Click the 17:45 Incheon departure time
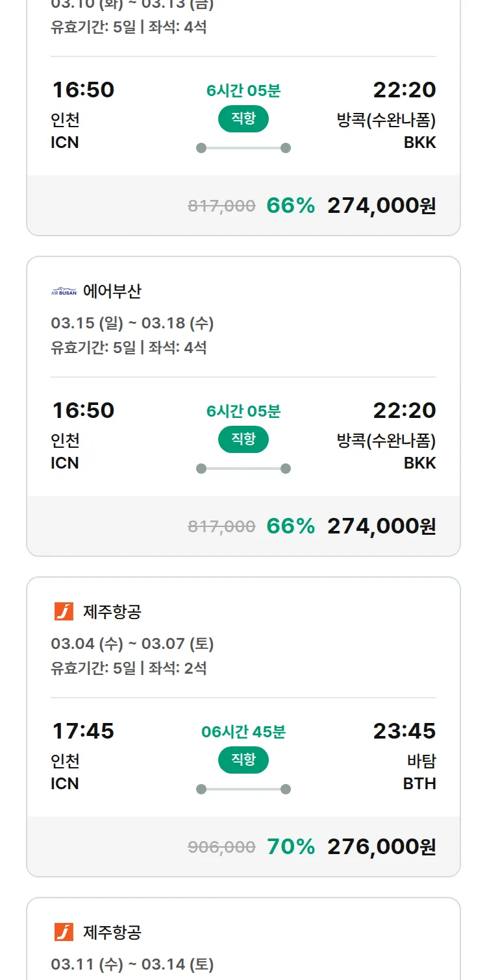Image resolution: width=487 pixels, height=980 pixels. point(83,731)
